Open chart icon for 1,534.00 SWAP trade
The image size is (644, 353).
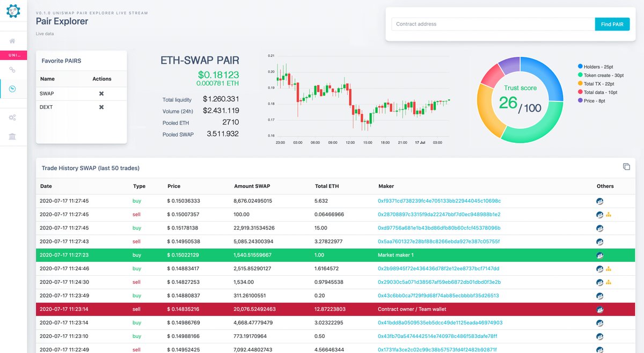pos(600,282)
